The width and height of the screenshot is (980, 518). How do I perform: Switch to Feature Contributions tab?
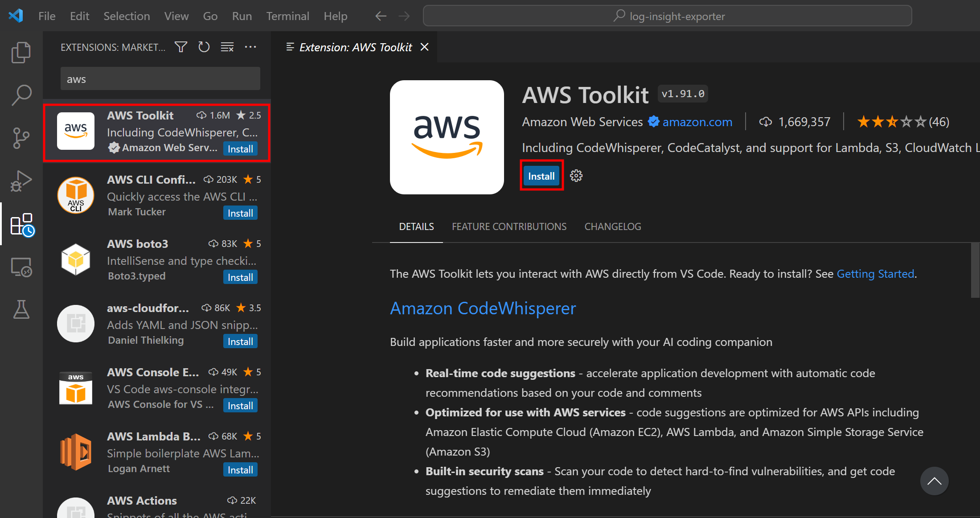click(x=509, y=226)
